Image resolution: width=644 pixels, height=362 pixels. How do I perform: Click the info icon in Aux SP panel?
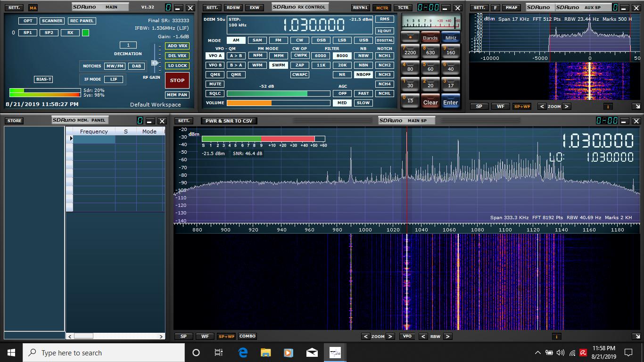click(x=608, y=107)
